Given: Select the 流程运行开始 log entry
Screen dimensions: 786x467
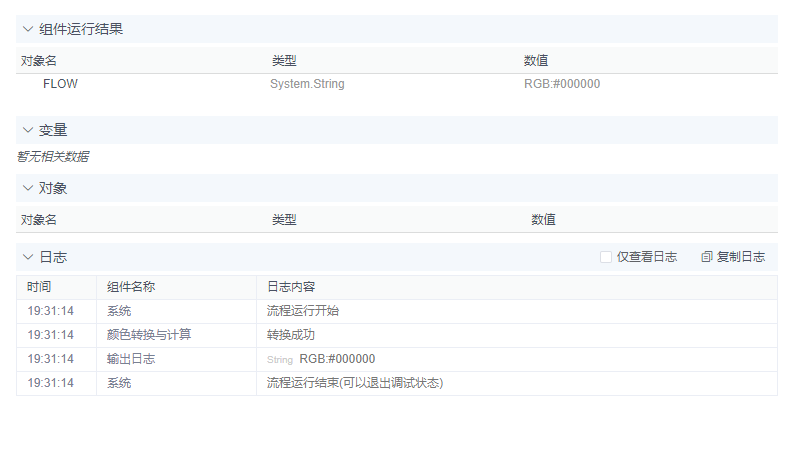Looking at the screenshot, I should tap(302, 311).
